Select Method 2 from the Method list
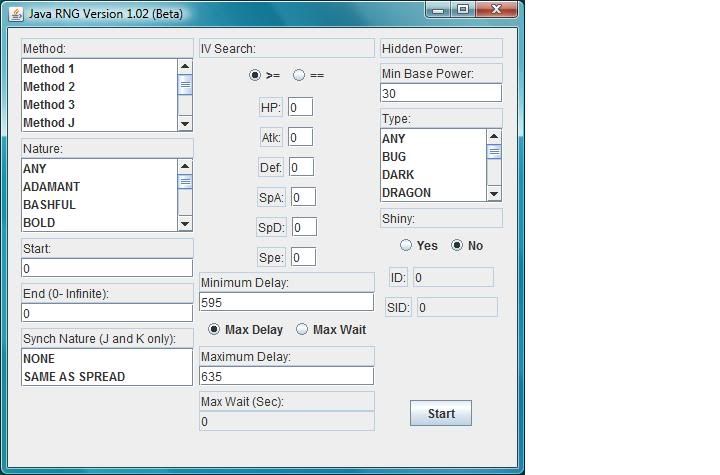 pyautogui.click(x=50, y=87)
